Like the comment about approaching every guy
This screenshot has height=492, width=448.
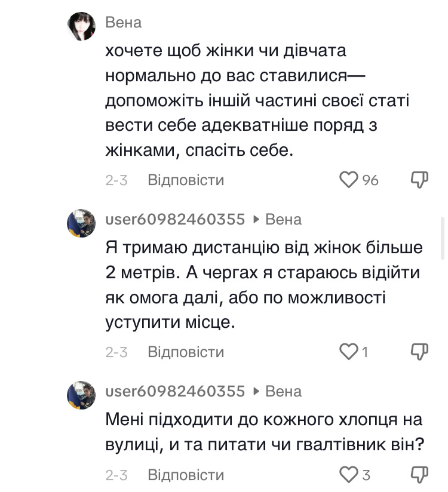pyautogui.click(x=348, y=475)
